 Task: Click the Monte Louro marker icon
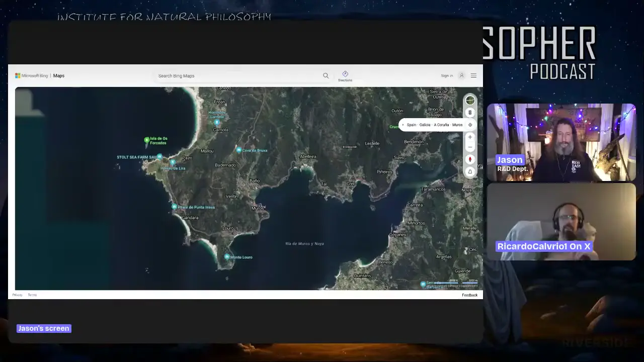click(227, 257)
